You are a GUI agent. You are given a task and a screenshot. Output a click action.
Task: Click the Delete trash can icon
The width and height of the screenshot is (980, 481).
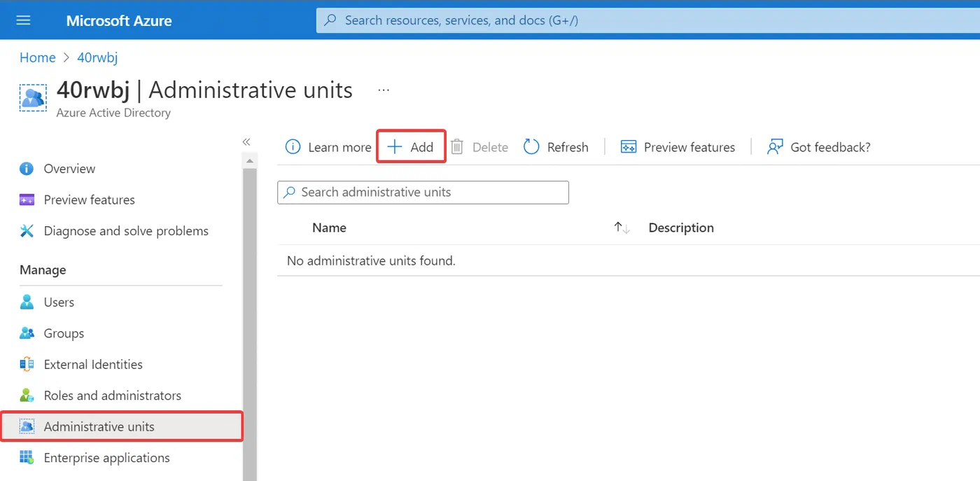click(x=457, y=147)
